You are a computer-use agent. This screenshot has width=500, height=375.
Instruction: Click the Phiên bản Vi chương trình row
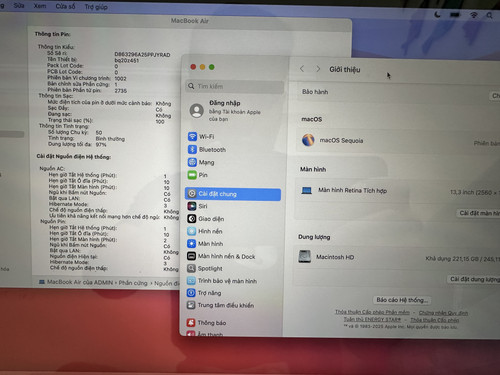87,78
